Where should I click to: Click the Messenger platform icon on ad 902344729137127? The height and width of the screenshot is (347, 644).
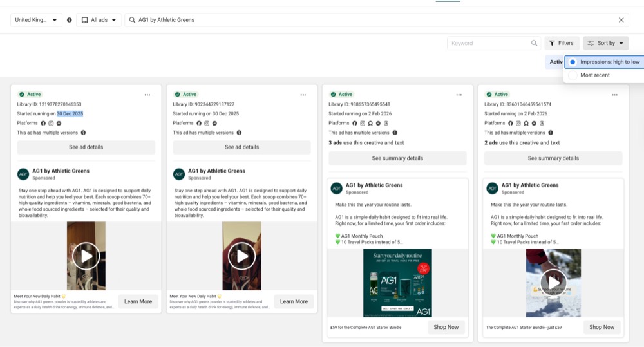tap(214, 123)
